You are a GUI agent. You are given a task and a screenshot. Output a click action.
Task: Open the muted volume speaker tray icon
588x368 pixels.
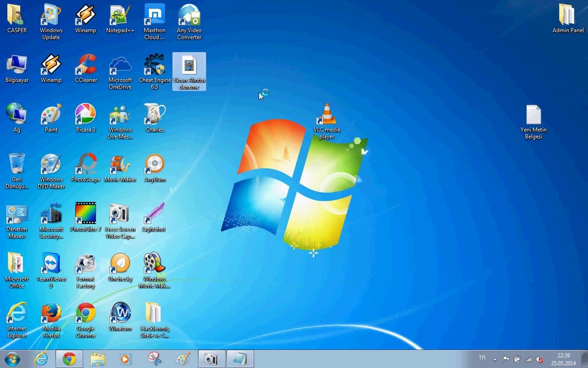pyautogui.click(x=539, y=359)
